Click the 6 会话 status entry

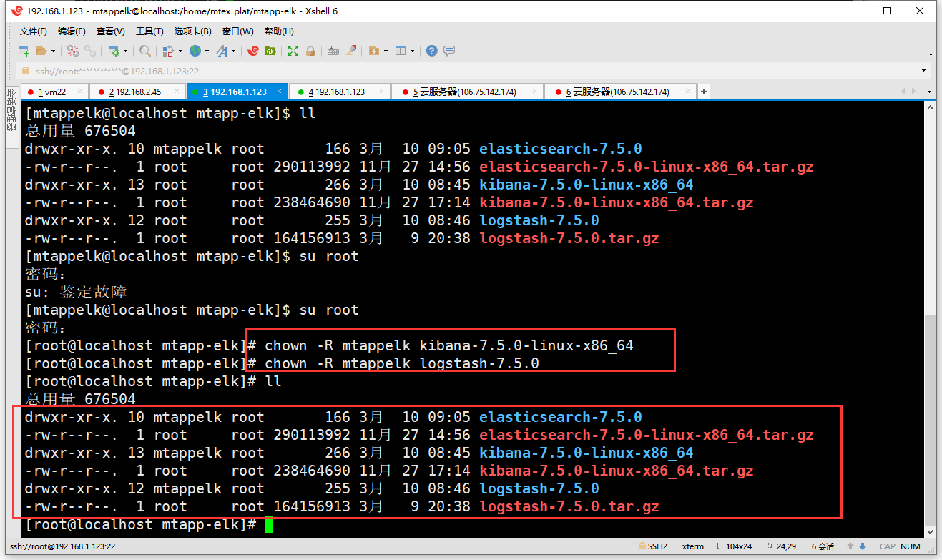pos(823,546)
